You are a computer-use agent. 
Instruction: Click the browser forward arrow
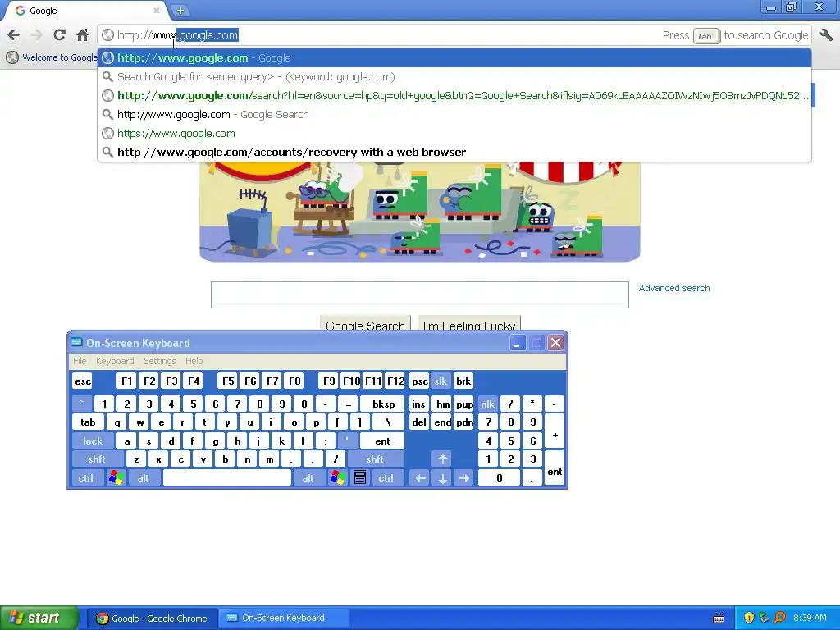tap(36, 35)
